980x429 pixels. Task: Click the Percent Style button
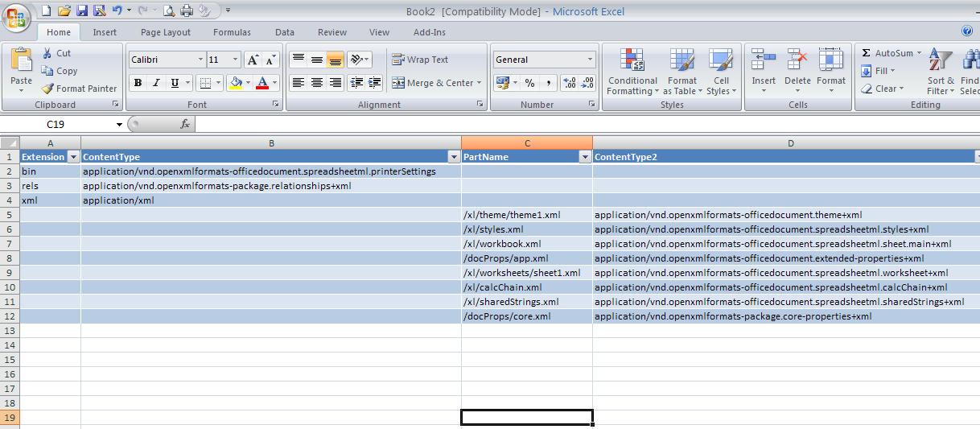529,83
